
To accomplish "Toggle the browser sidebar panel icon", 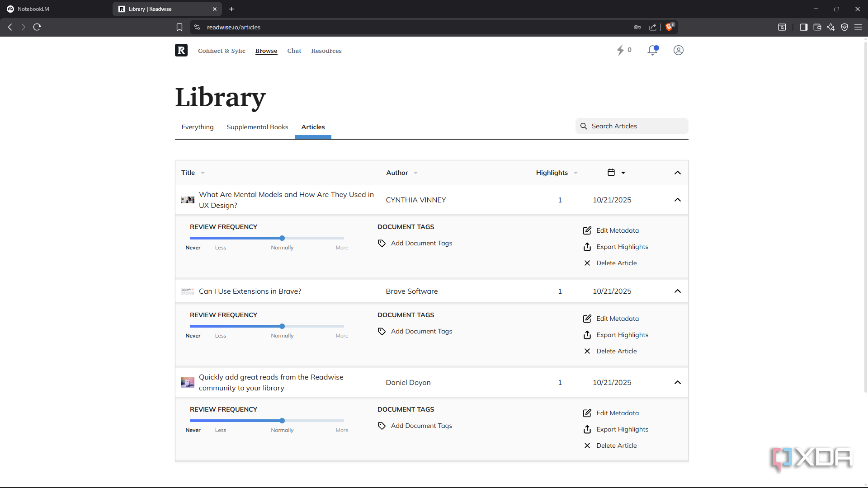I will click(x=803, y=27).
